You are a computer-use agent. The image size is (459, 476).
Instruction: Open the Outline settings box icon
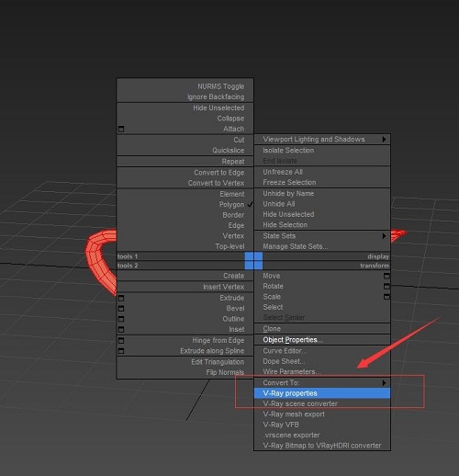(121, 319)
